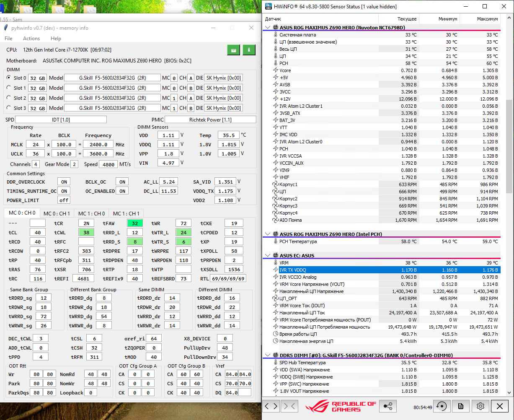Click the fan icon beside AIO Помпа
Image resolution: width=514 pixels, height=420 pixels.
coord(275,220)
